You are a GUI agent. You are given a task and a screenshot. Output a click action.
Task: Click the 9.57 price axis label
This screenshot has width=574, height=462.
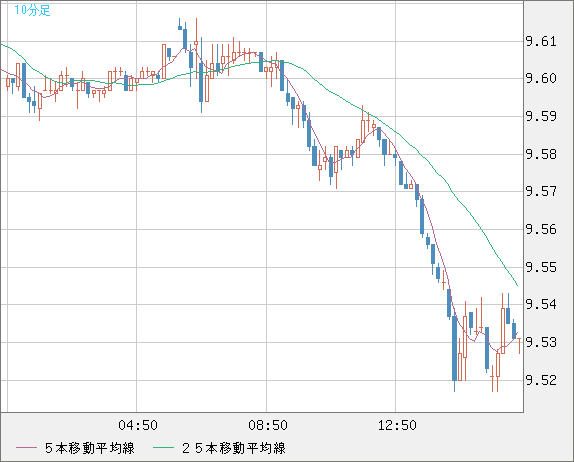click(x=541, y=191)
